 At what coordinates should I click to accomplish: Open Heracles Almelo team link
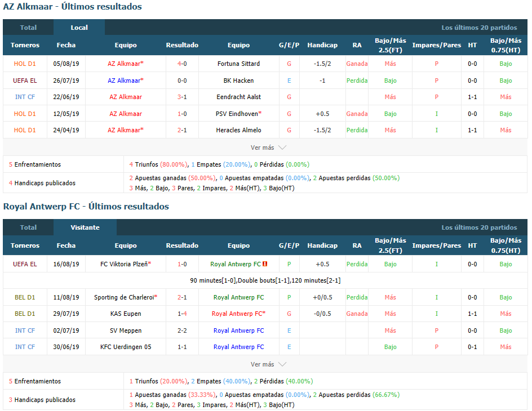coord(238,130)
